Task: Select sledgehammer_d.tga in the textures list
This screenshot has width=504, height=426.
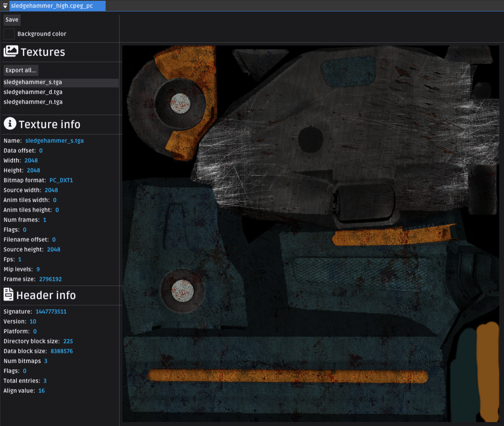Action: (33, 92)
